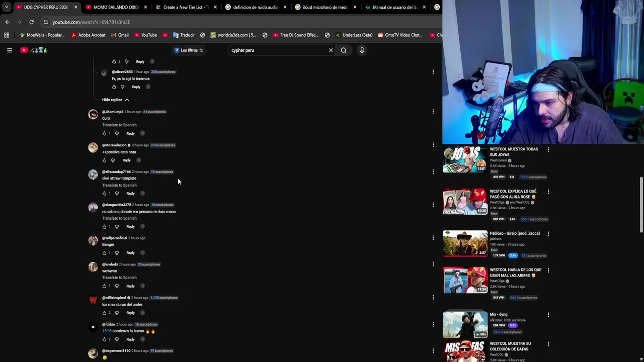Open the 'Gmail' bookmark
The height and width of the screenshot is (362, 644).
pos(120,35)
